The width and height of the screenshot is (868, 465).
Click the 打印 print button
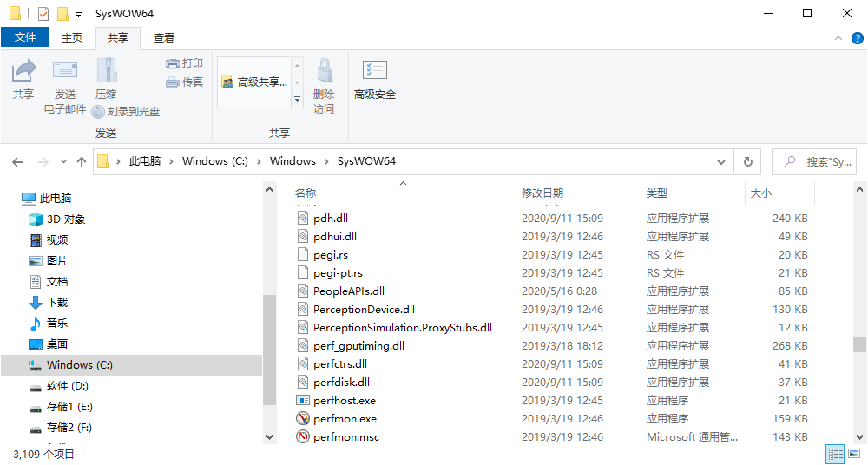[x=184, y=63]
